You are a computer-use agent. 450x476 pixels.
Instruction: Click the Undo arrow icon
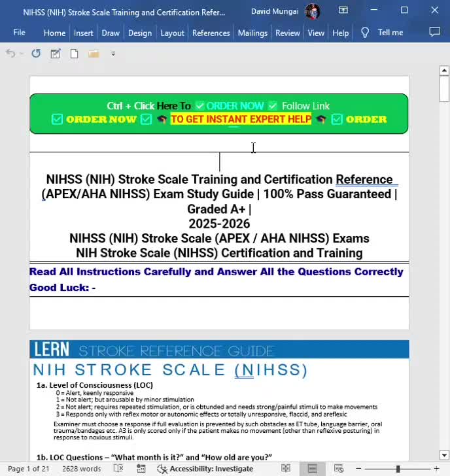(x=10, y=54)
